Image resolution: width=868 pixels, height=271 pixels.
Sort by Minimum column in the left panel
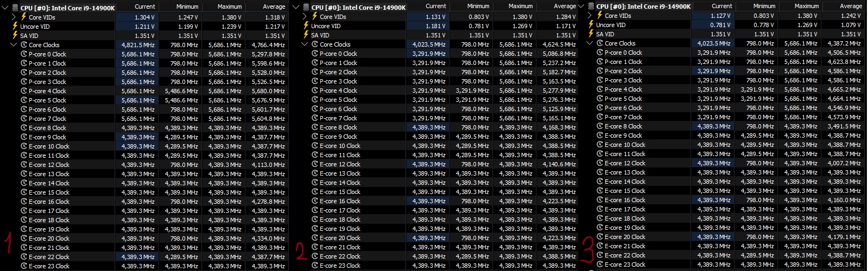tap(180, 7)
